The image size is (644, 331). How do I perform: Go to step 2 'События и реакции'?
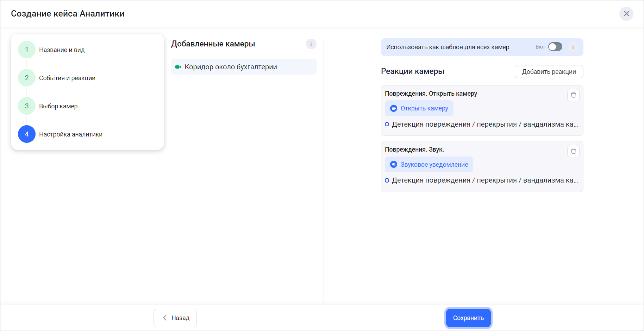click(57, 78)
